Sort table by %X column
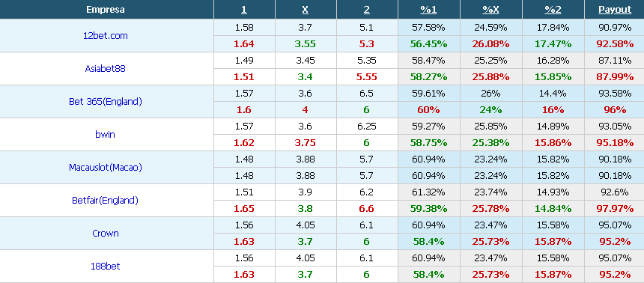Viewport: 644px width, 283px height. 490,10
